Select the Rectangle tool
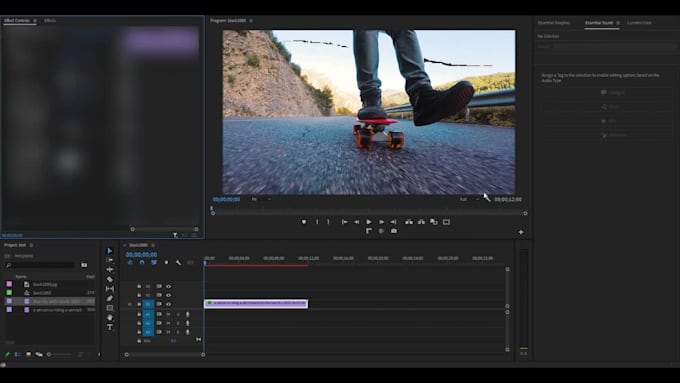 coord(110,308)
